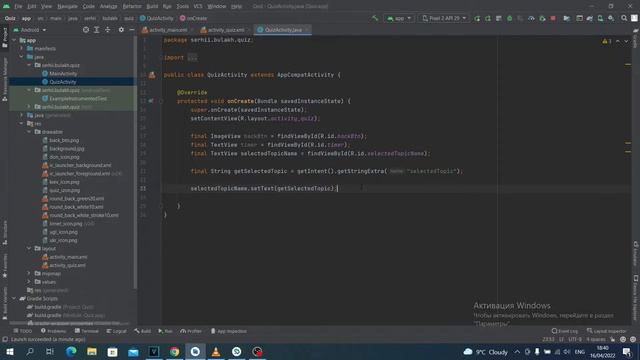This screenshot has width=640, height=360.
Task: Collapse the java folder in the tree
Action: pos(22,57)
